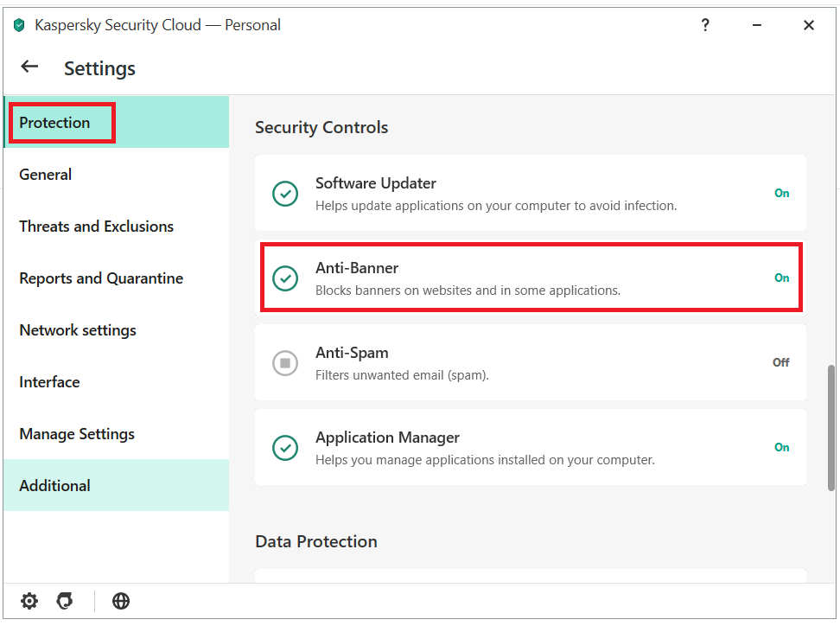
Task: Open Threats and Exclusions section
Action: pos(117,227)
